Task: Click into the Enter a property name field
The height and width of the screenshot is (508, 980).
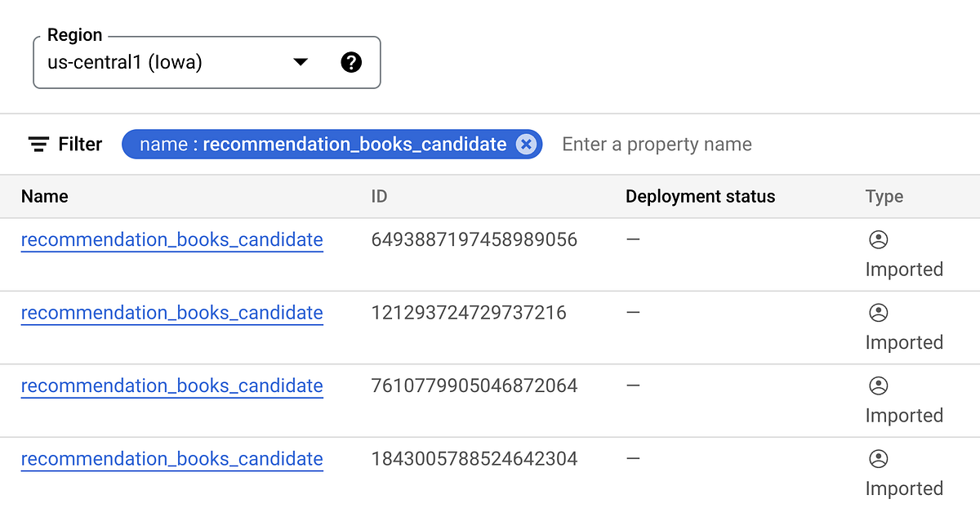Action: pos(656,144)
